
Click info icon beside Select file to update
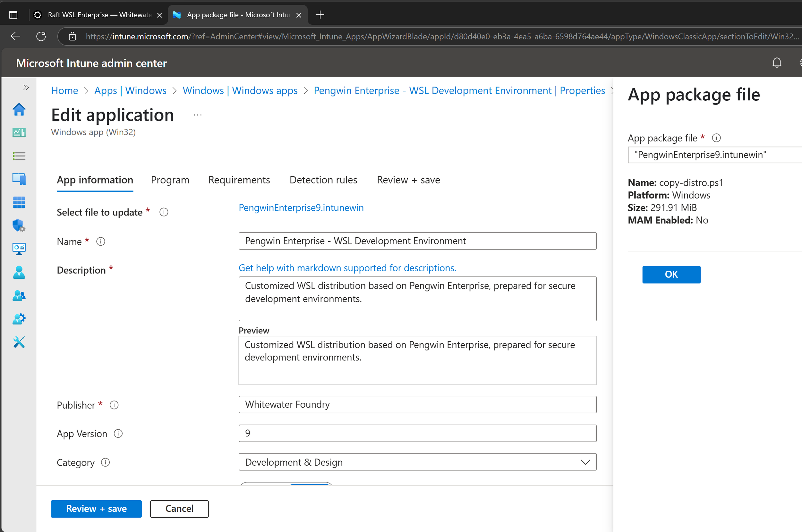pyautogui.click(x=164, y=212)
